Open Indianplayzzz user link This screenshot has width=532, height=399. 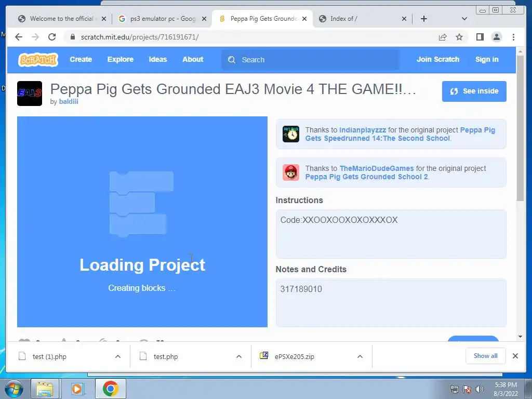tap(362, 130)
